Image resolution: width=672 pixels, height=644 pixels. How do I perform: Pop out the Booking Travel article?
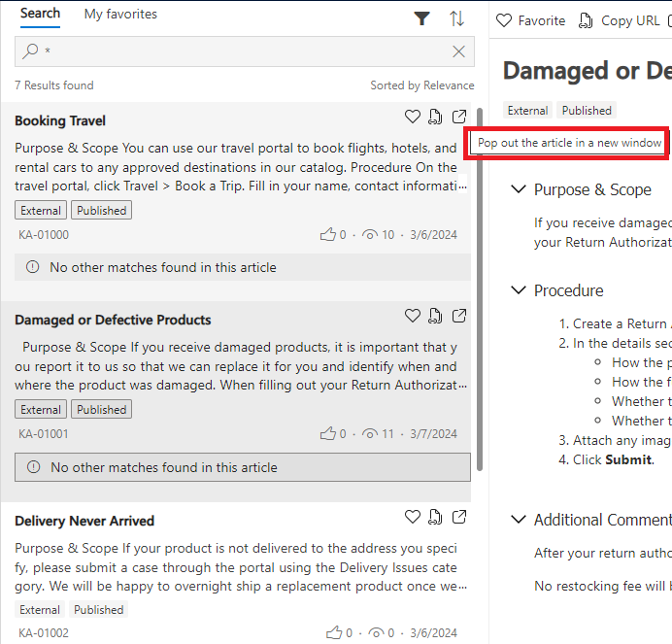(459, 117)
